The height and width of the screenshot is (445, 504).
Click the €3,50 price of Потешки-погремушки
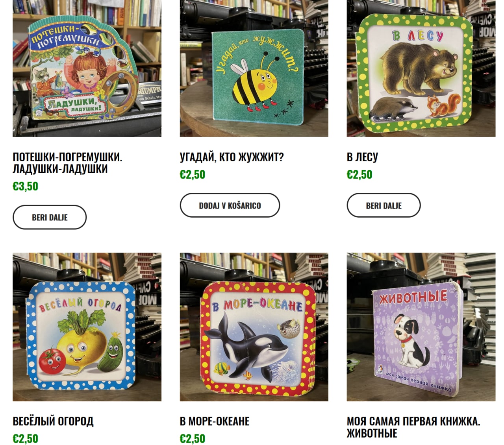[x=26, y=186]
